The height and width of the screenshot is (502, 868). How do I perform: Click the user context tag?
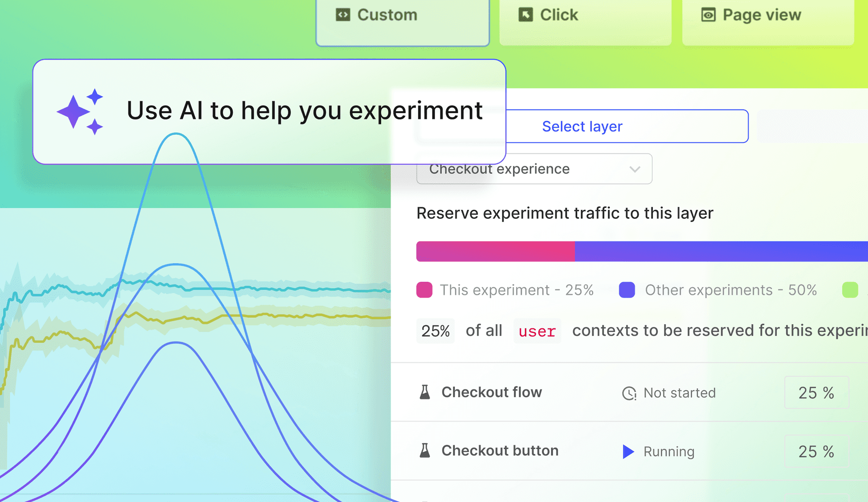537,331
